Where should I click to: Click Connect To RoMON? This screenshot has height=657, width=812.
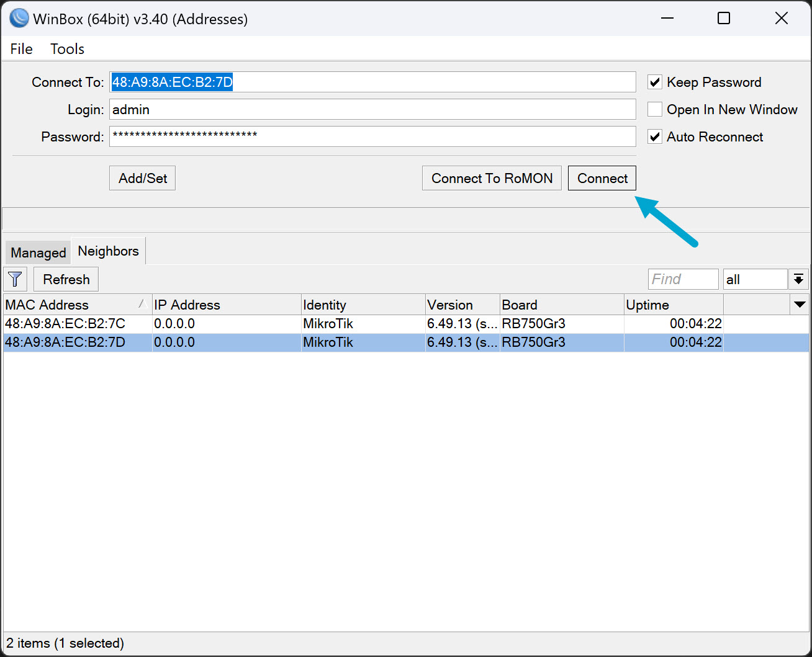[491, 178]
